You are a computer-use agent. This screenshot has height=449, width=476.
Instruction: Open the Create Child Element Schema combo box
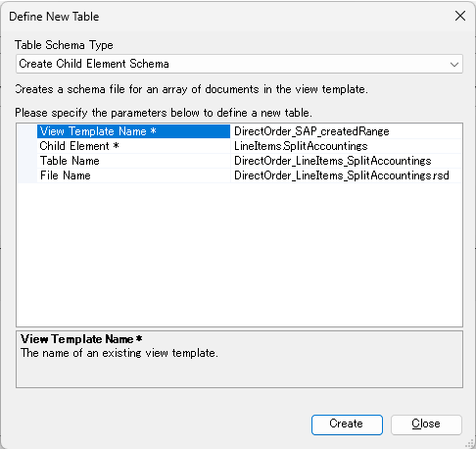(239, 64)
